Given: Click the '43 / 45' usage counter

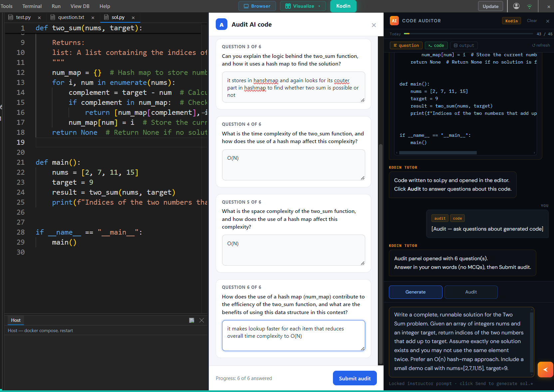Looking at the screenshot, I should click(544, 34).
